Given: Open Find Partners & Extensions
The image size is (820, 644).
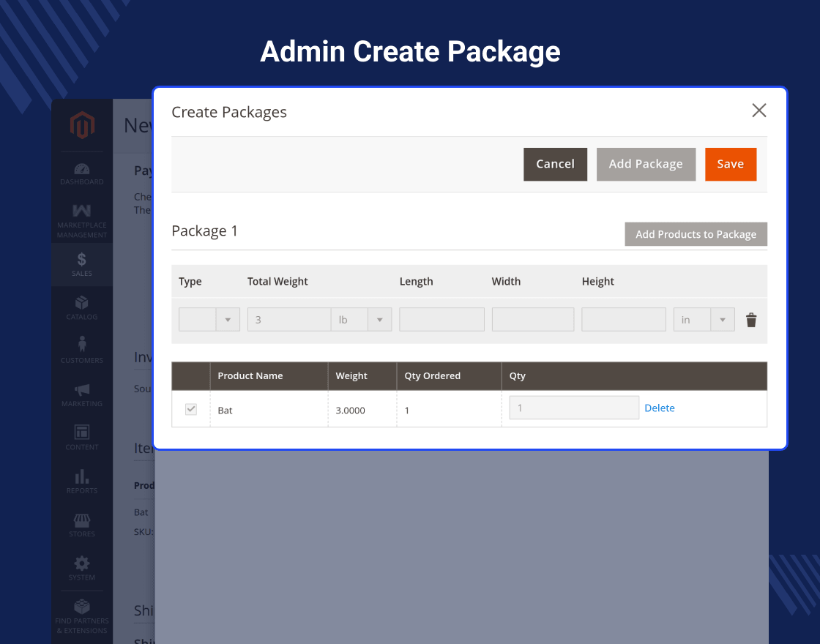Looking at the screenshot, I should pos(81,616).
